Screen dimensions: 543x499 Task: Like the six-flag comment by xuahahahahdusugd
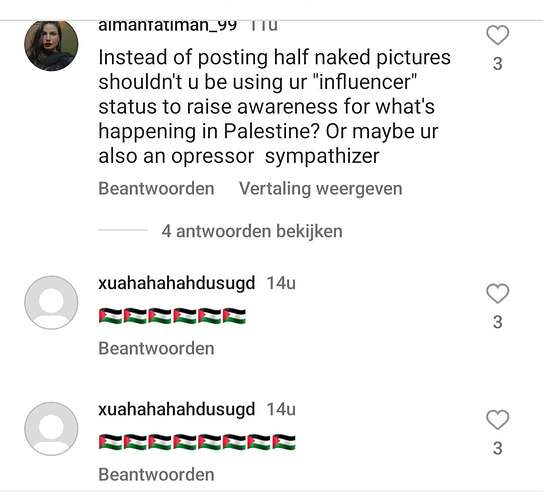tap(497, 293)
